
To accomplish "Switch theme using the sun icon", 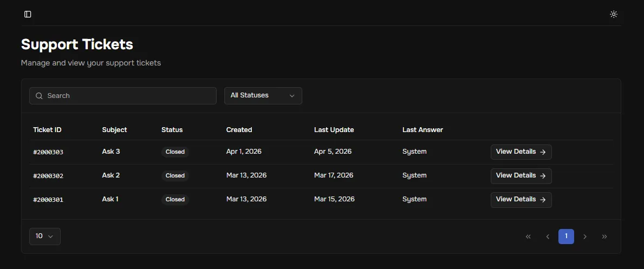I will point(613,14).
